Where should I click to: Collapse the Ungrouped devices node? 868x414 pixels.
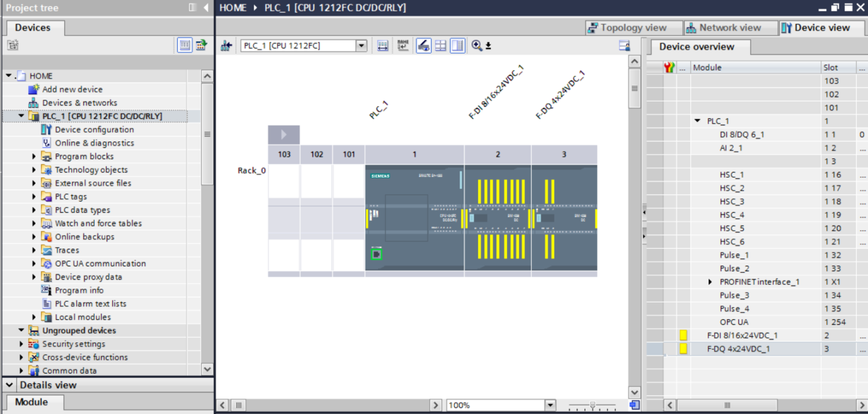(21, 330)
